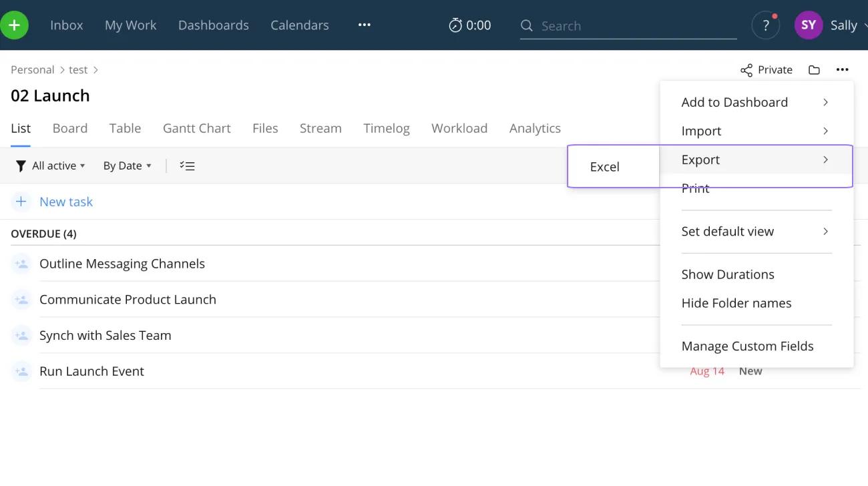The image size is (868, 486).
Task: Open the By Date sorting dropdown
Action: click(x=127, y=165)
